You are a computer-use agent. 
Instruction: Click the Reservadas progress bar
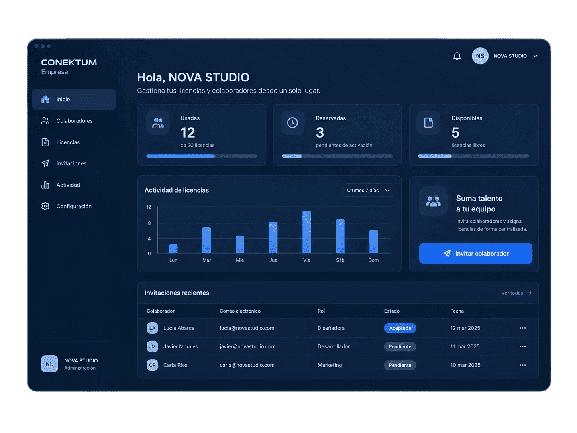coord(337,156)
